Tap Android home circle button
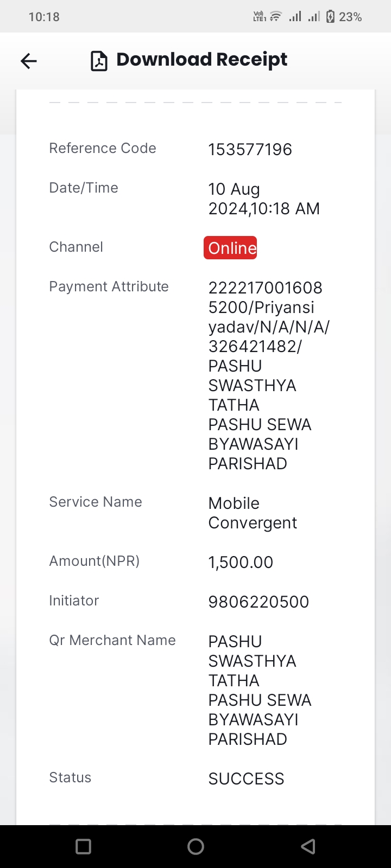Image resolution: width=391 pixels, height=868 pixels. [x=195, y=846]
